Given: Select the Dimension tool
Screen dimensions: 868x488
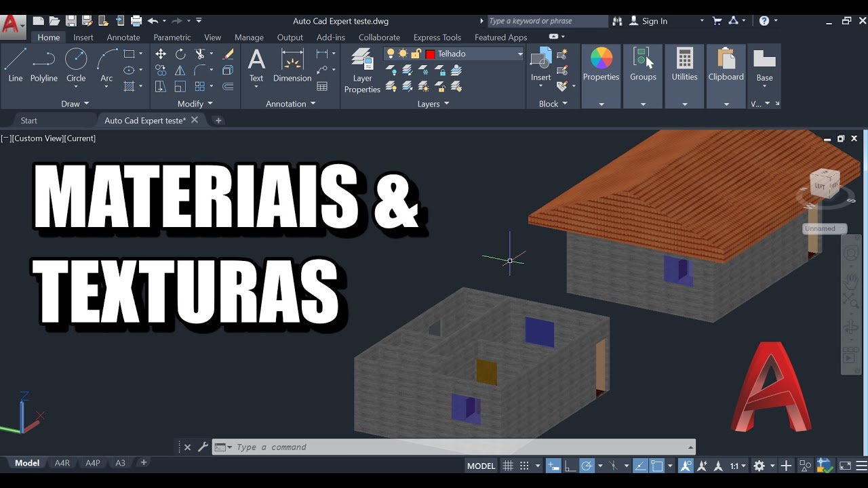Looking at the screenshot, I should coord(292,65).
